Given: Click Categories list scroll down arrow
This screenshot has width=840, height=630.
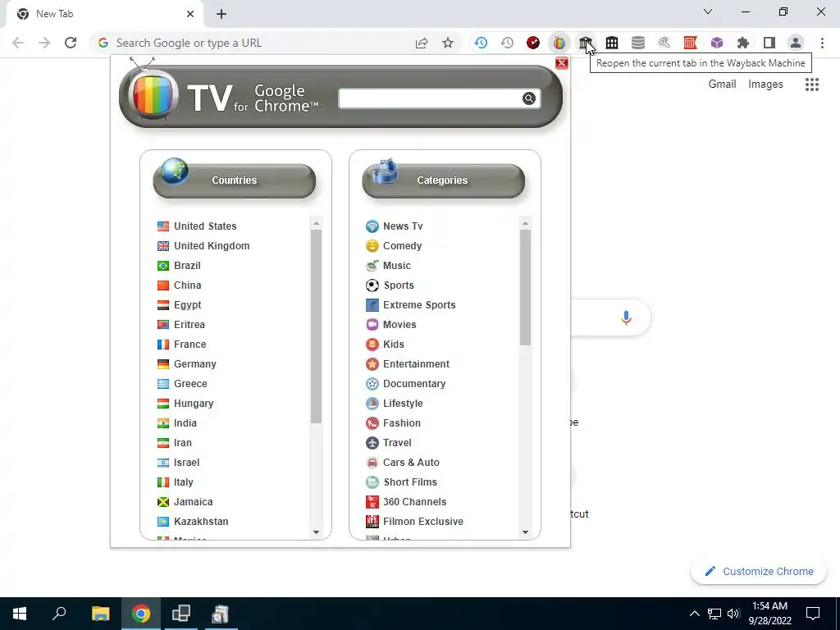Looking at the screenshot, I should (525, 532).
